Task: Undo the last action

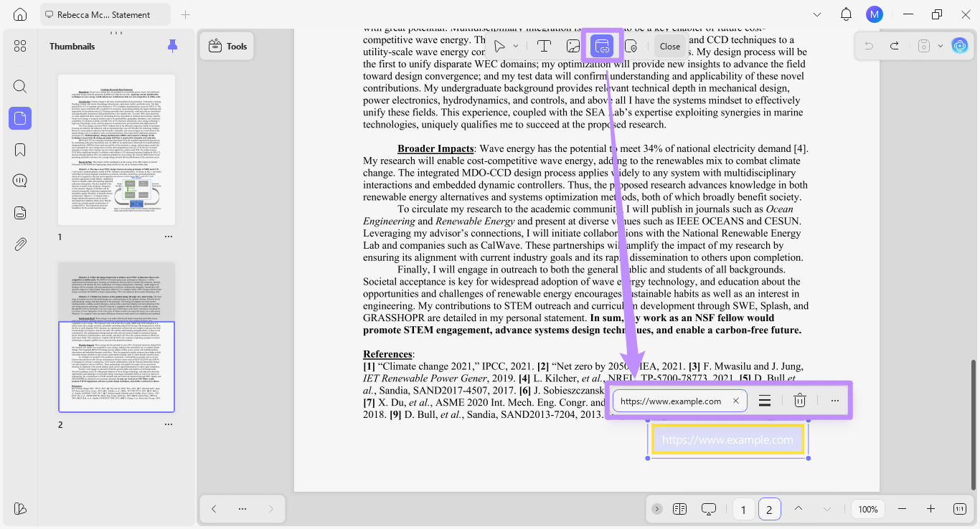Action: tap(869, 46)
